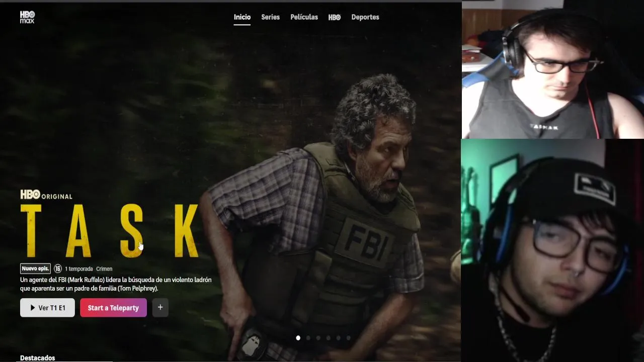Click the Crimen genre label
Image resolution: width=644 pixels, height=362 pixels.
(104, 269)
